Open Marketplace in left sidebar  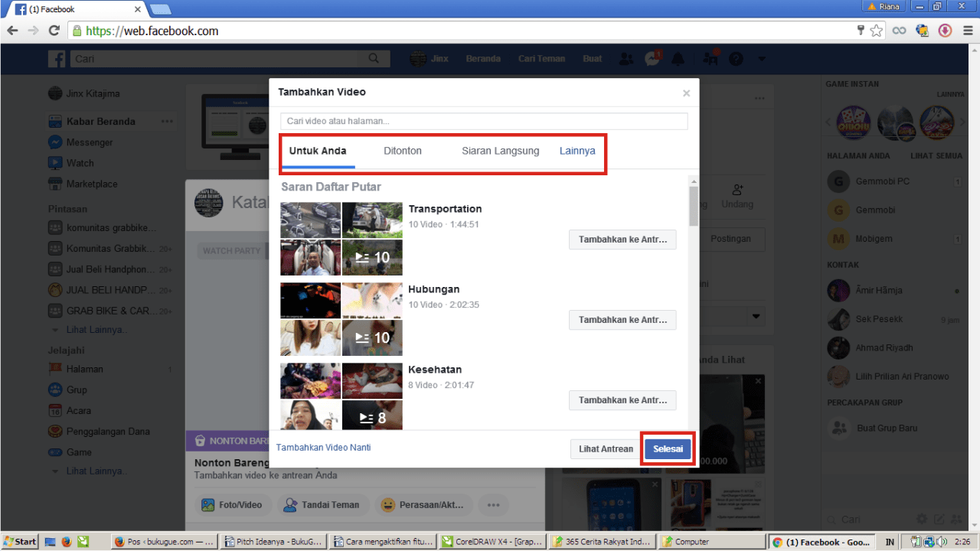pos(83,184)
